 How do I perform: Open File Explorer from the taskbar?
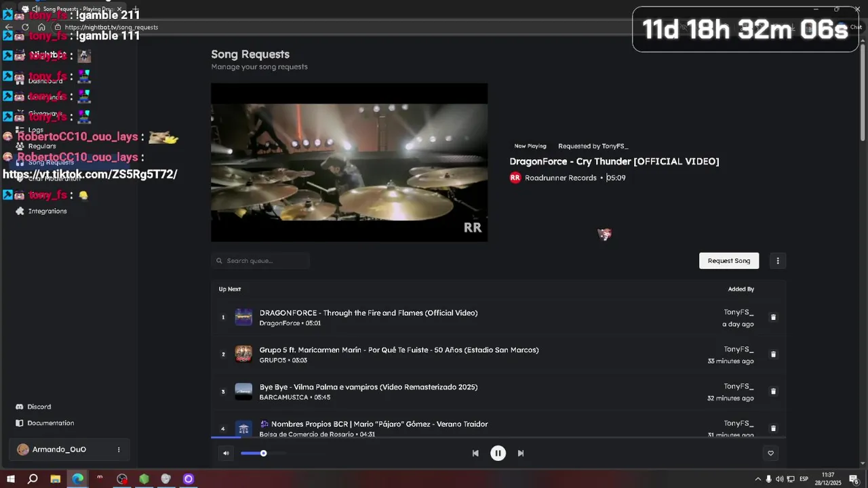[x=56, y=479]
